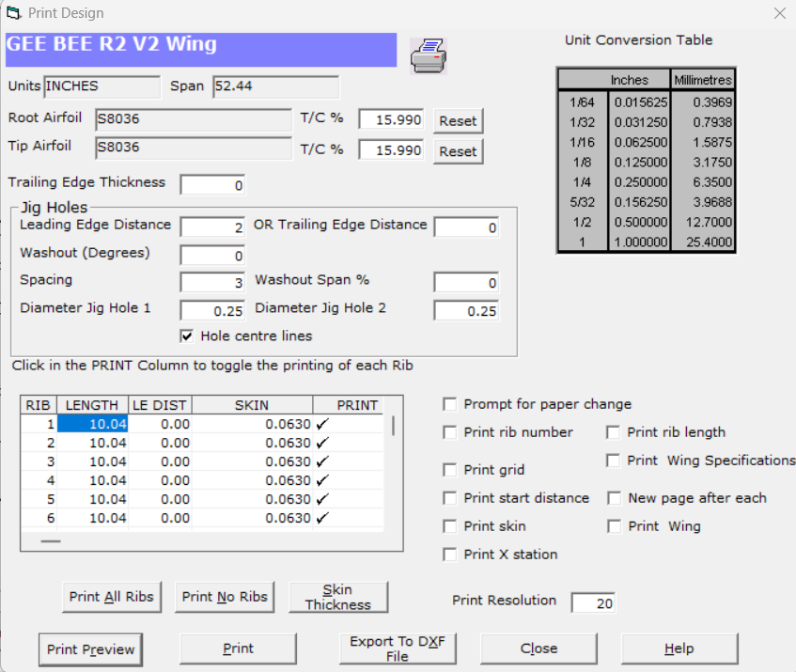Viewport: 796px width, 672px height.
Task: Click the Print Design window title icon
Action: pyautogui.click(x=14, y=13)
